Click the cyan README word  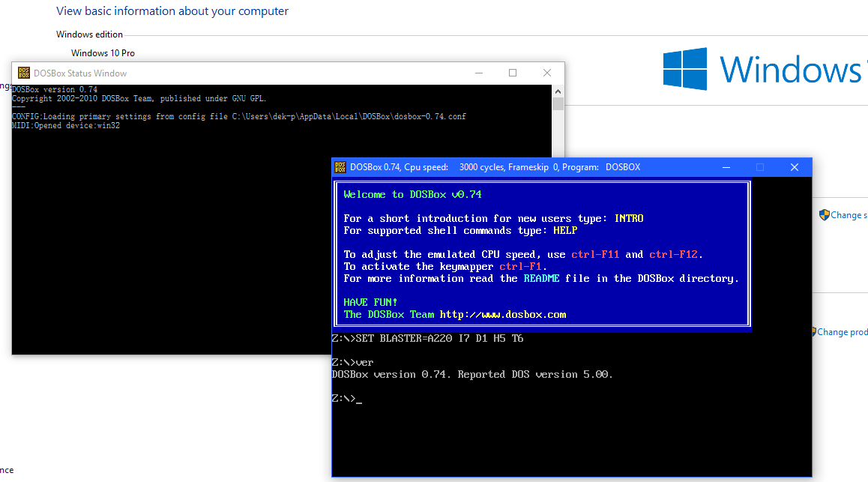(541, 278)
